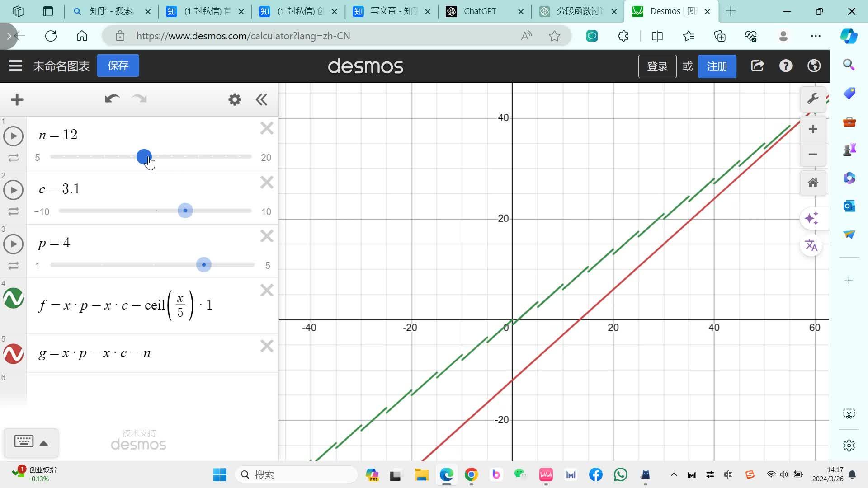Image resolution: width=868 pixels, height=488 pixels.
Task: Hide the red g graph
Action: click(x=14, y=354)
